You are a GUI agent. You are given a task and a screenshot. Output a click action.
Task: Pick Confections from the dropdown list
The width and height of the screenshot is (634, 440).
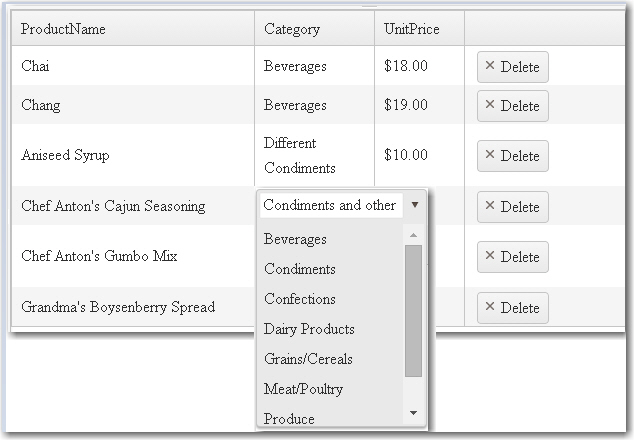[x=300, y=299]
